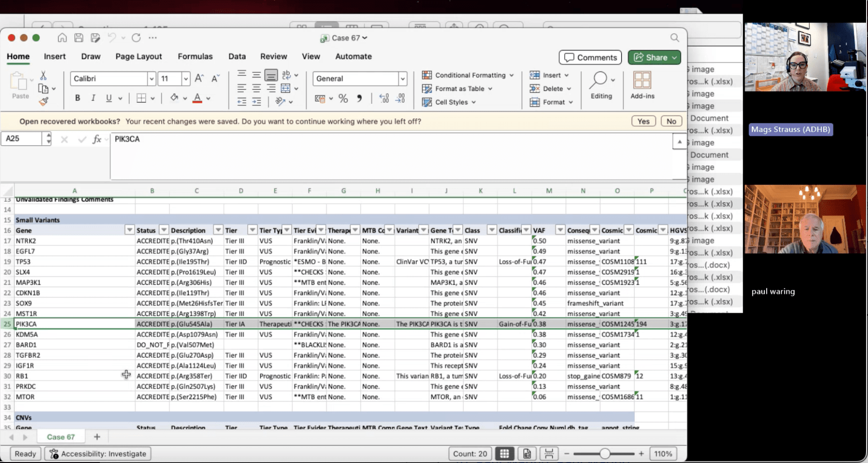The width and height of the screenshot is (868, 463).
Task: Click the zoom slider handle
Action: 605,453
